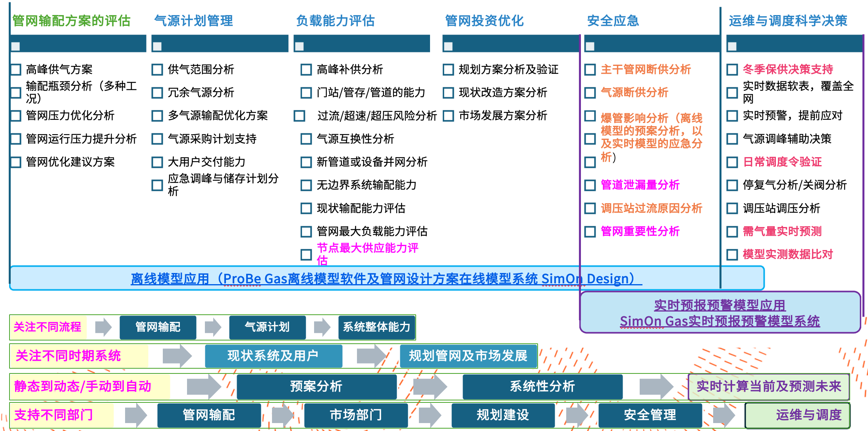Tick the 规划方案分析及验证 checkbox
Image resolution: width=868 pixels, height=431 pixels.
(x=448, y=70)
